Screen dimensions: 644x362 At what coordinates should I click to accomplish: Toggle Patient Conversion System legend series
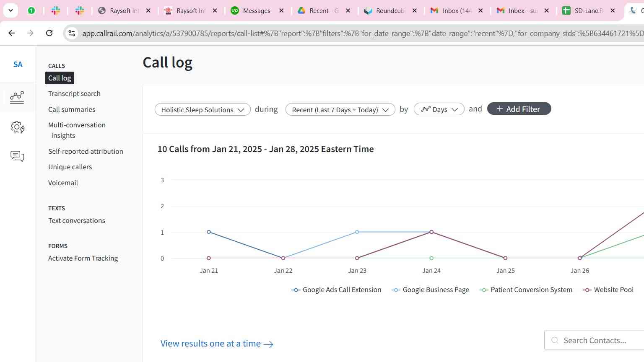point(526,290)
